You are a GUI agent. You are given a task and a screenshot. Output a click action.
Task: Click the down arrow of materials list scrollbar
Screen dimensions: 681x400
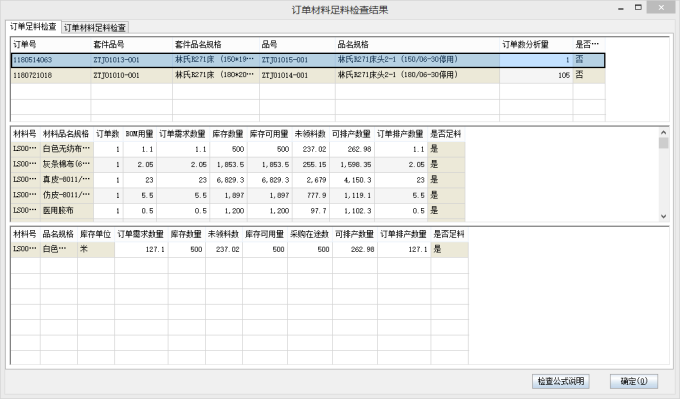[x=663, y=216]
